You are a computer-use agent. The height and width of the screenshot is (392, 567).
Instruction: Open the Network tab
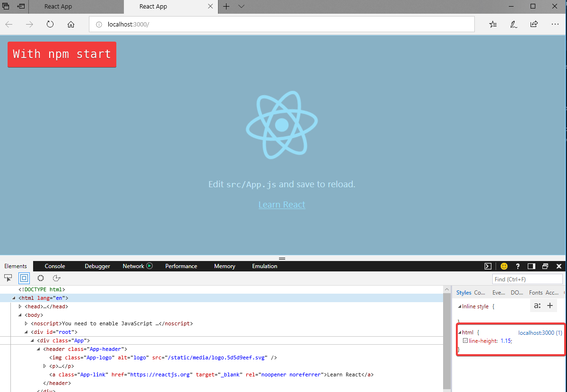(133, 266)
